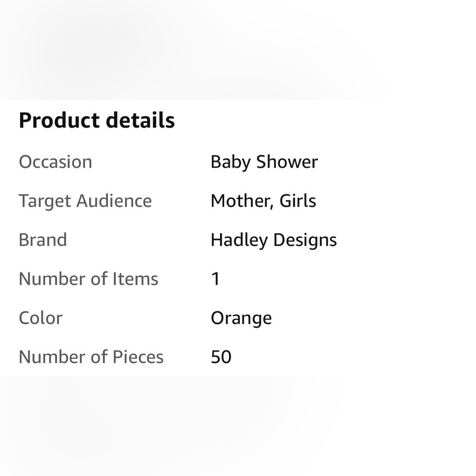Select the Brand label
The height and width of the screenshot is (476, 476).
43,240
